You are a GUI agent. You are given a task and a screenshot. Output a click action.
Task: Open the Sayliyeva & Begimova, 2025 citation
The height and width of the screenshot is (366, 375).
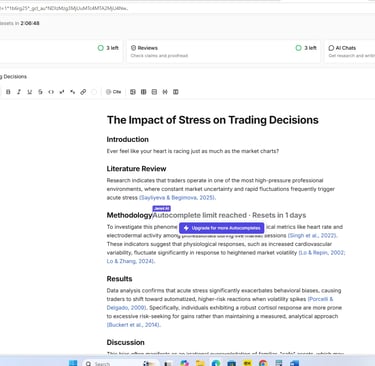click(x=177, y=198)
